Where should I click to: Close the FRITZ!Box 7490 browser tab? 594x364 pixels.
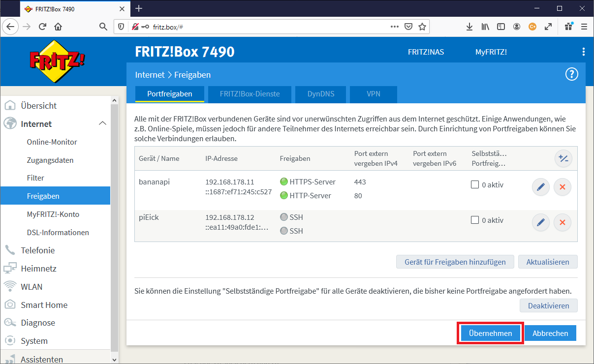[x=123, y=9]
